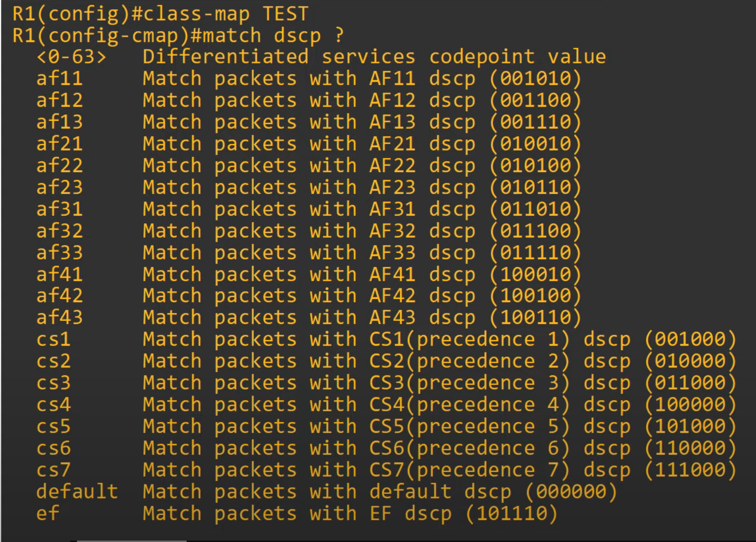
Task: Click the ef keyword at the bottom
Action: (x=48, y=513)
